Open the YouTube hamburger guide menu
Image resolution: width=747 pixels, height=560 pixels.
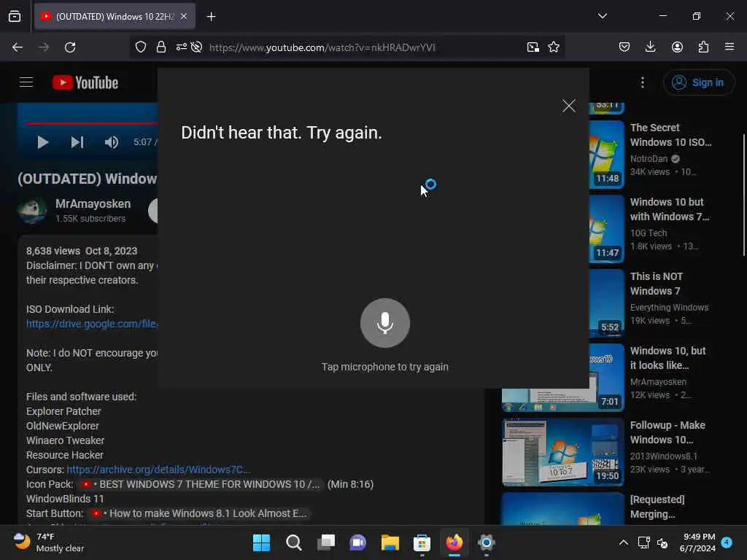(x=26, y=82)
